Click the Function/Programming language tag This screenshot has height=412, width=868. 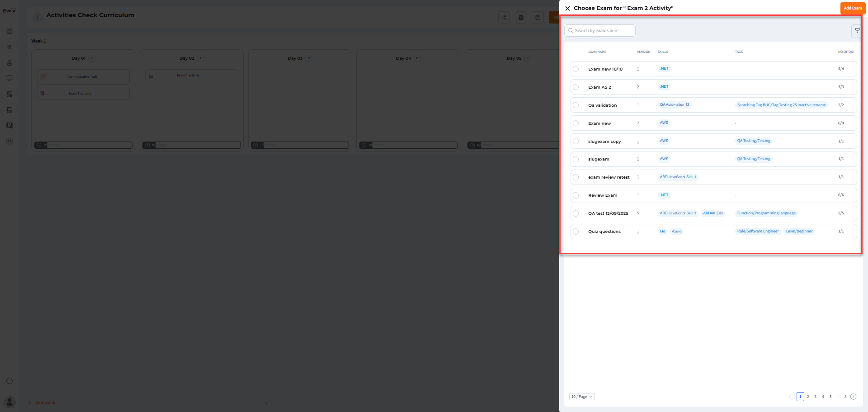tap(766, 213)
